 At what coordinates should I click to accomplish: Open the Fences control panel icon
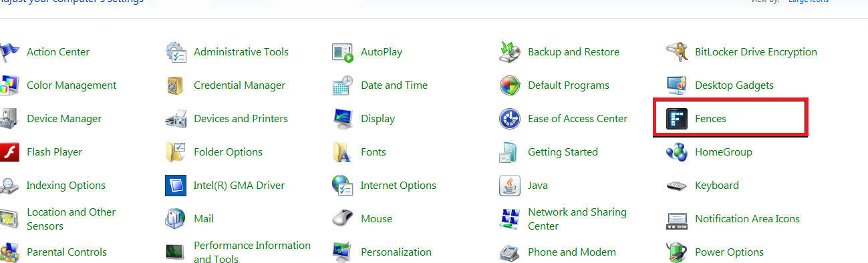point(677,119)
